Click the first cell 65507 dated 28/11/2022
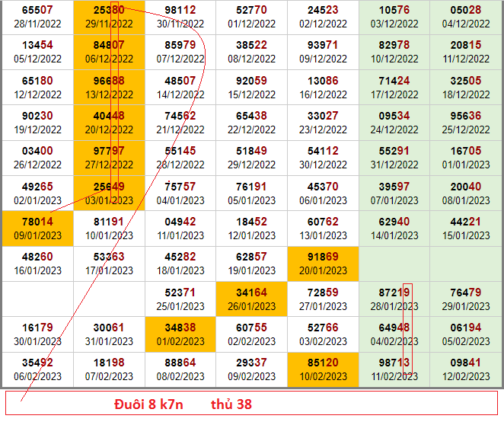504x422 pixels. point(37,18)
